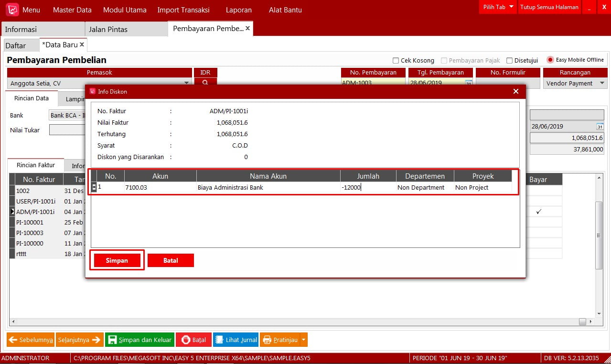This screenshot has height=364, width=611.
Task: Click the Nilai Tukar input field
Action: click(x=67, y=130)
